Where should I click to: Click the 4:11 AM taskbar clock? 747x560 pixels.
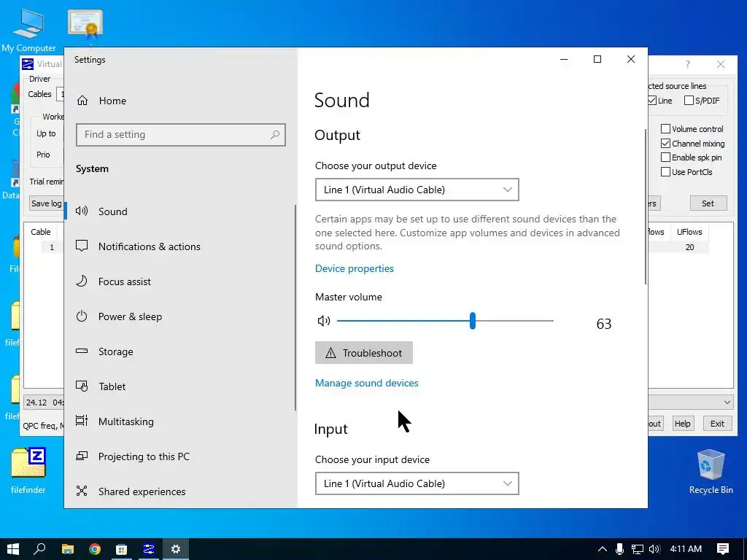(686, 549)
